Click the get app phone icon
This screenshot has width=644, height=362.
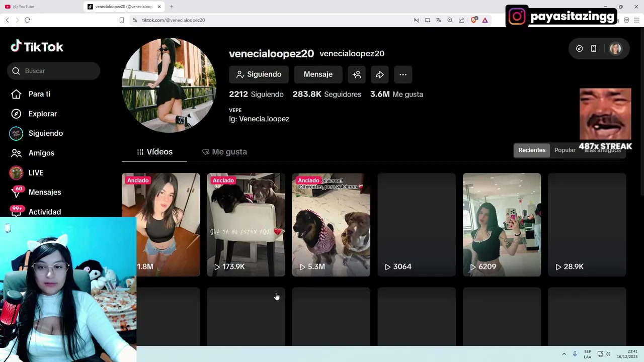[x=594, y=49]
